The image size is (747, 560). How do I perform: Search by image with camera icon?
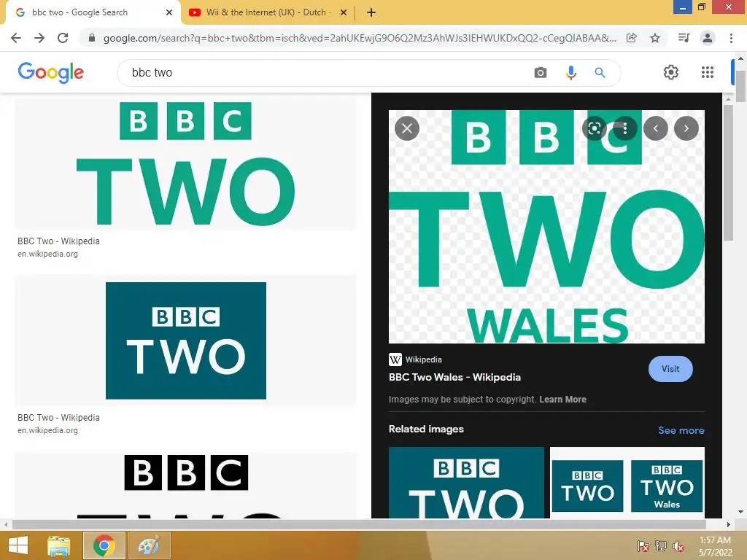click(541, 73)
